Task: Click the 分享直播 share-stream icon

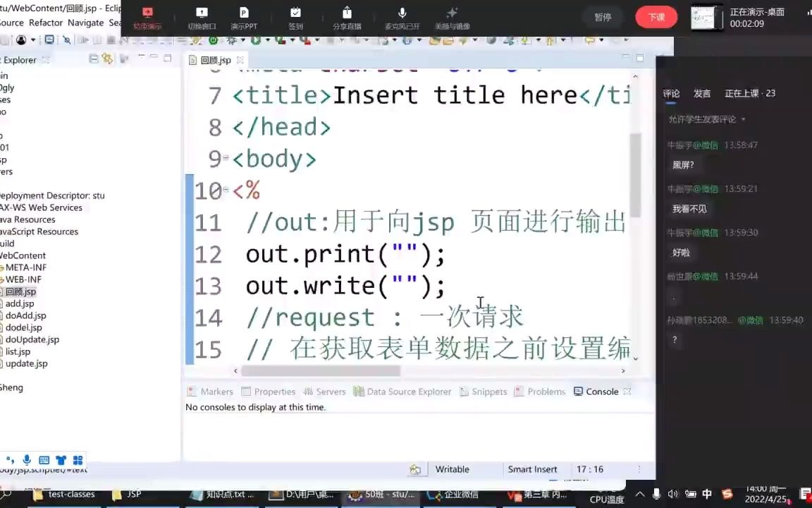Action: click(x=347, y=17)
